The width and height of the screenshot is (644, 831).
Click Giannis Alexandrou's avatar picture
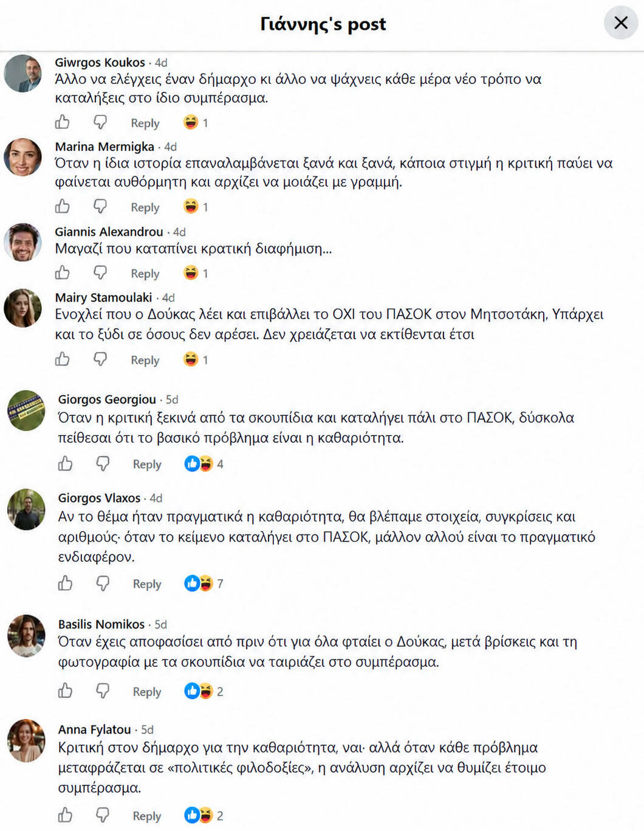point(22,242)
